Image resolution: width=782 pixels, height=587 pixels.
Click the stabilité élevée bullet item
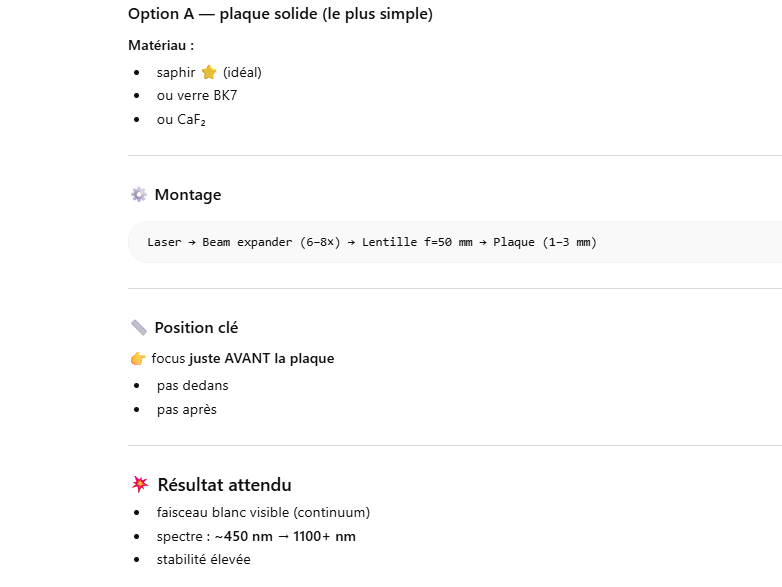(x=204, y=560)
